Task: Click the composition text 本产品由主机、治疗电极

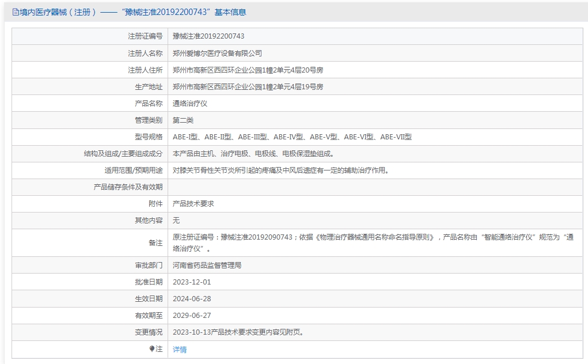Action: click(x=253, y=154)
